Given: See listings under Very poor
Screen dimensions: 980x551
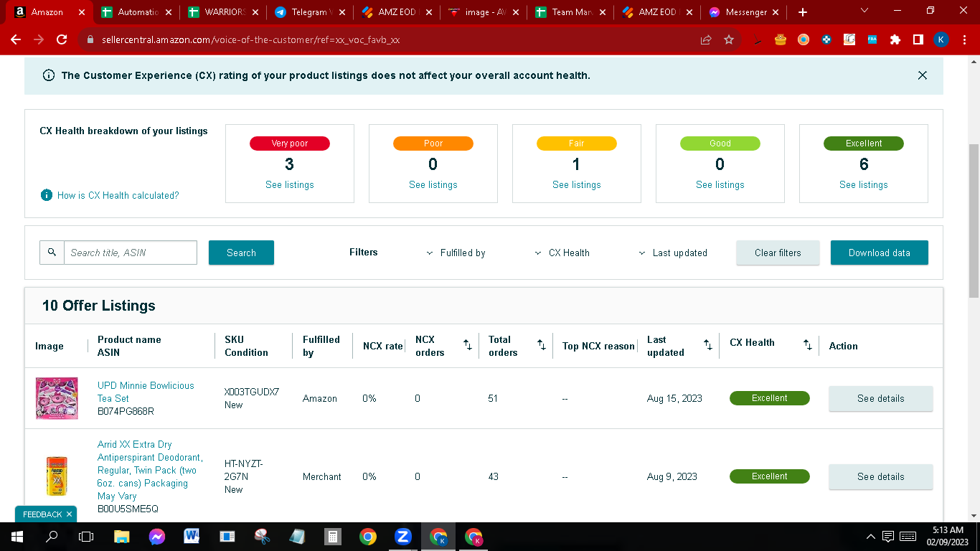Looking at the screenshot, I should [290, 184].
